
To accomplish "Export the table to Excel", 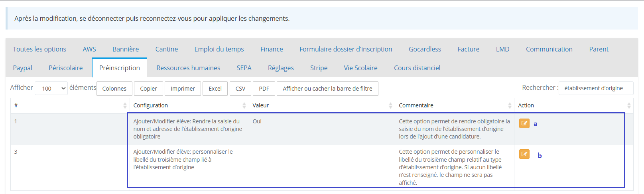I will pos(215,89).
